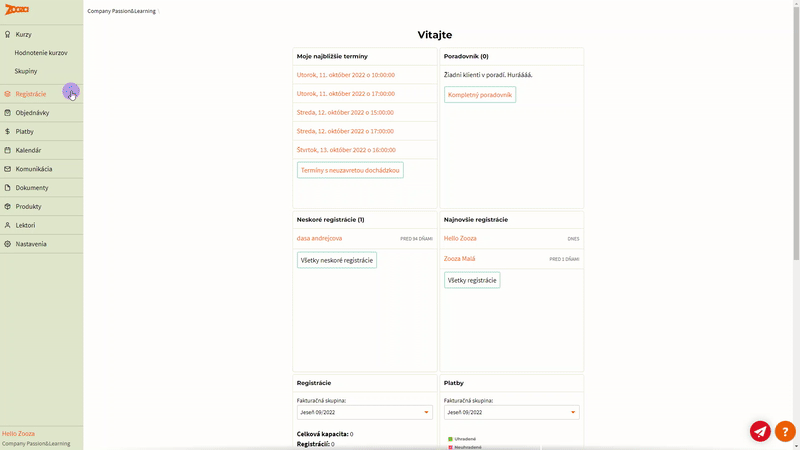Click Company Passion&Learning breadcrumb
This screenshot has height=450, width=800.
tap(121, 11)
